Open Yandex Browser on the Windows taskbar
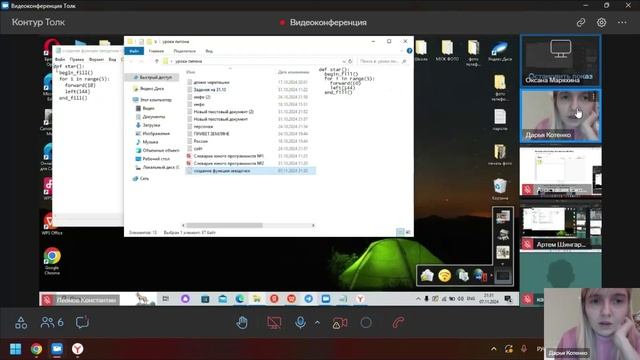The height and width of the screenshot is (360, 640). pyautogui.click(x=78, y=349)
